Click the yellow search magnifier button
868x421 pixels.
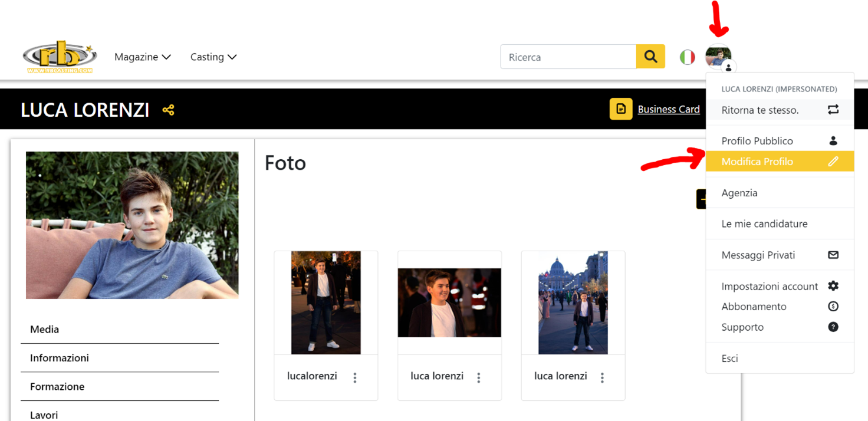click(x=650, y=57)
